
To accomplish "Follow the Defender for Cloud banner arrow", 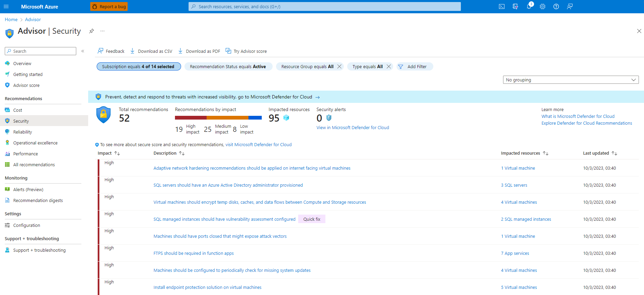I will (x=318, y=97).
